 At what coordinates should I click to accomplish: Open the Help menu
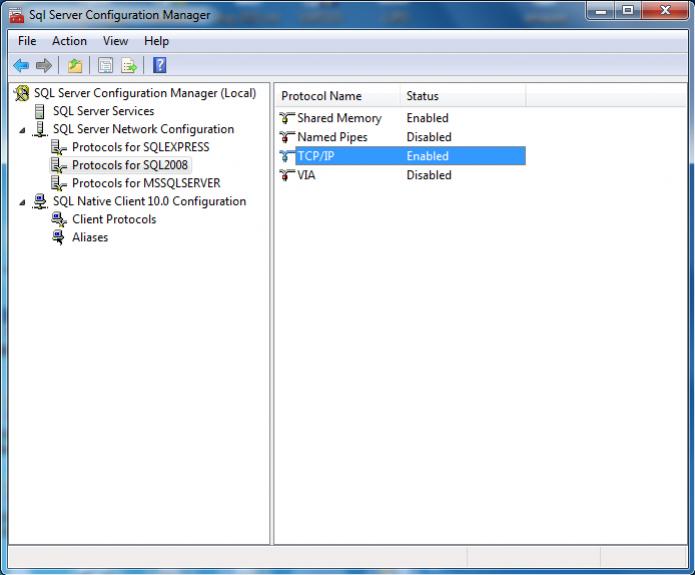pos(156,41)
